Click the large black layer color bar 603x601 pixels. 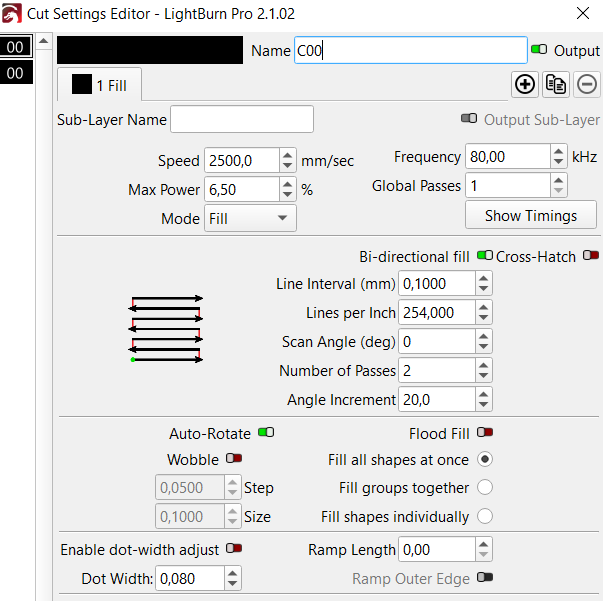pyautogui.click(x=150, y=50)
